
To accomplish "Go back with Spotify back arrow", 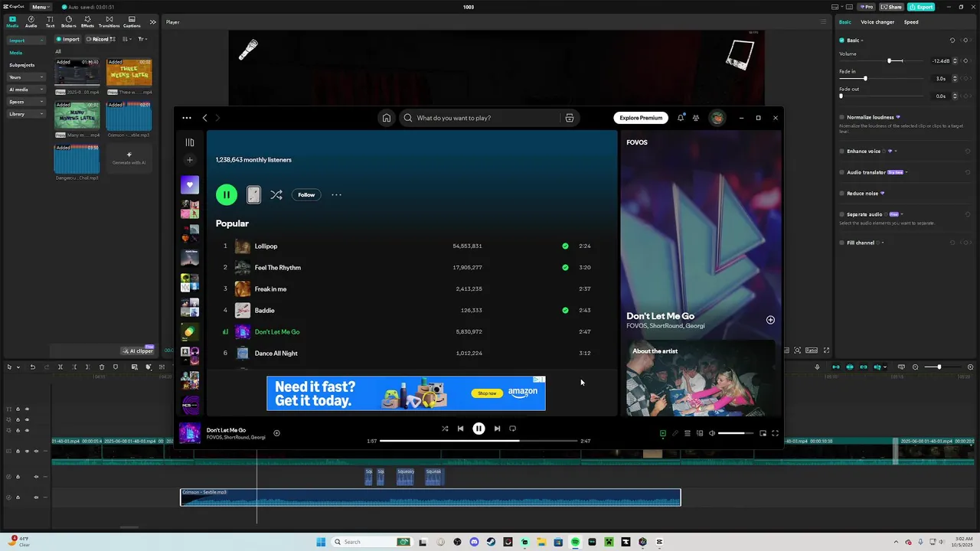I will (204, 118).
